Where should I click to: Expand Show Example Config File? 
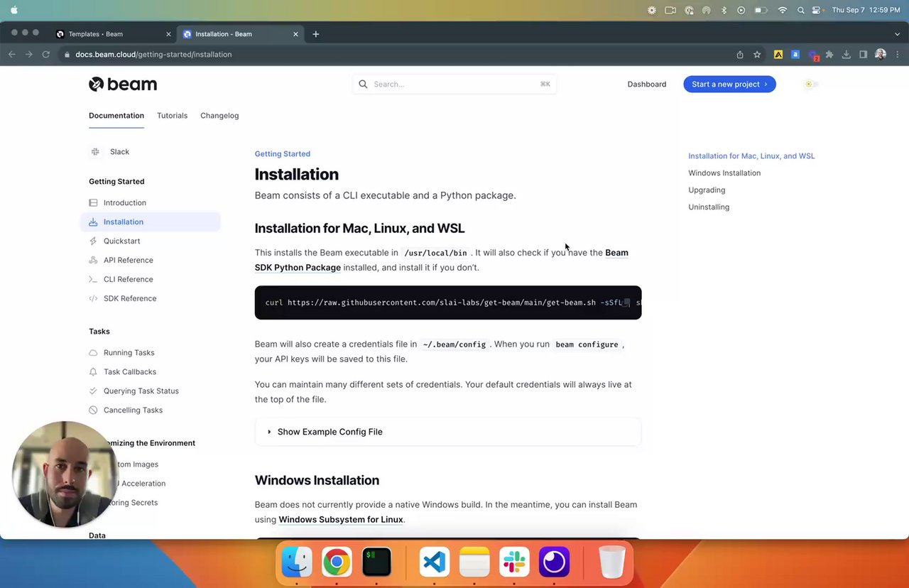tap(448, 432)
